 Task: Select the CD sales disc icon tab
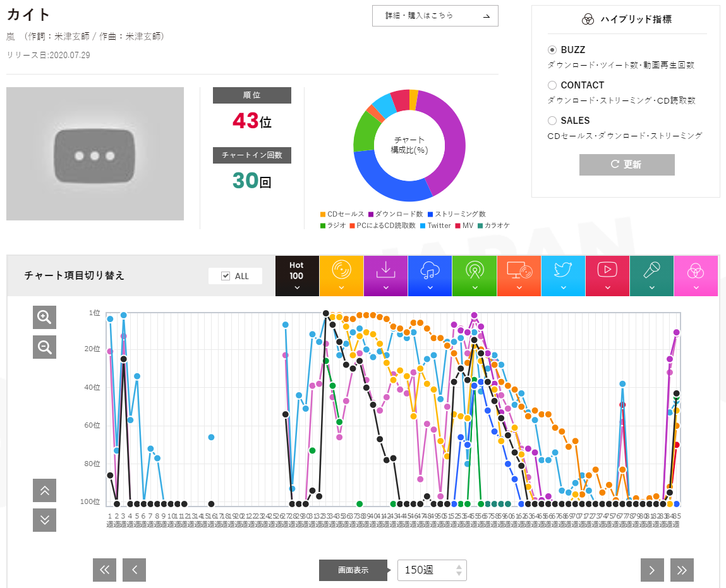[x=341, y=276]
